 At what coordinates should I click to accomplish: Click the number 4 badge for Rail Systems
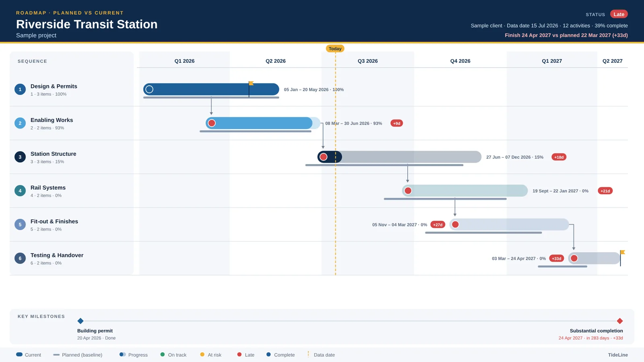click(20, 191)
